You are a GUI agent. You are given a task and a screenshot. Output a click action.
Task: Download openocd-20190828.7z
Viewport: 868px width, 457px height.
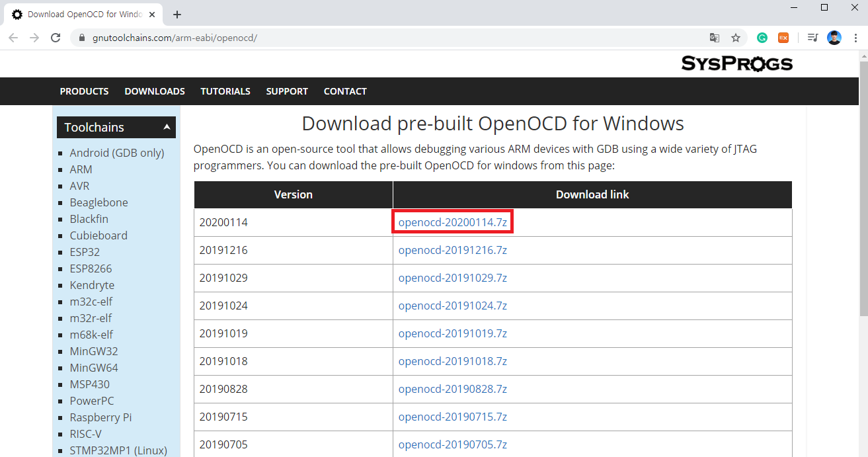pos(453,389)
